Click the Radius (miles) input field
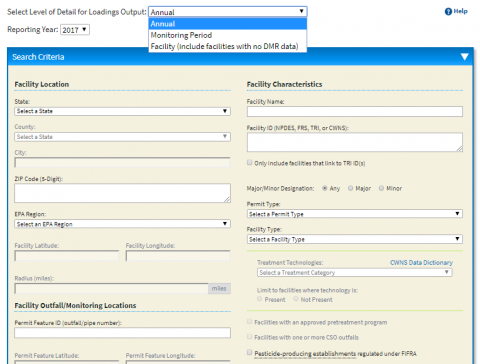The width and height of the screenshot is (480, 364). [x=111, y=289]
